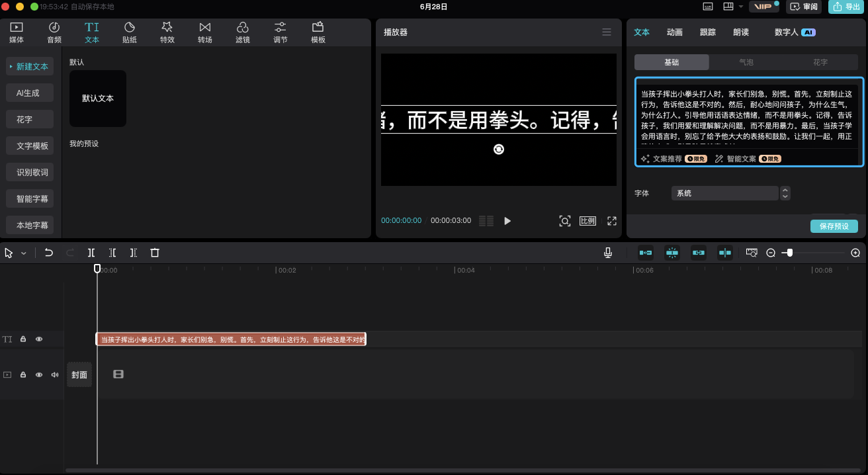Click the trash delete icon in timeline toolbar
Viewport: 868px width, 475px height.
155,253
